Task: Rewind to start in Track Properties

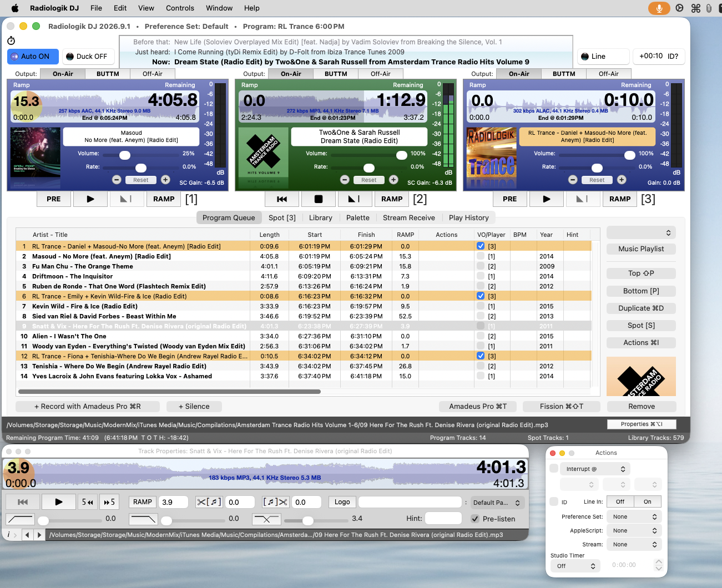Action: click(23, 502)
